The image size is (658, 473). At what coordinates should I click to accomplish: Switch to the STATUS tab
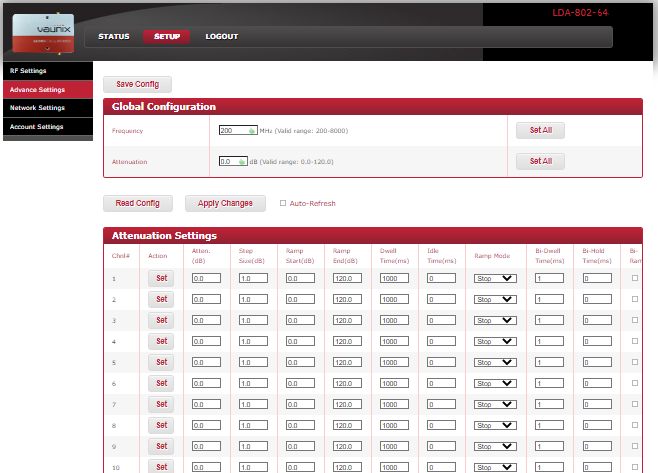coord(114,37)
